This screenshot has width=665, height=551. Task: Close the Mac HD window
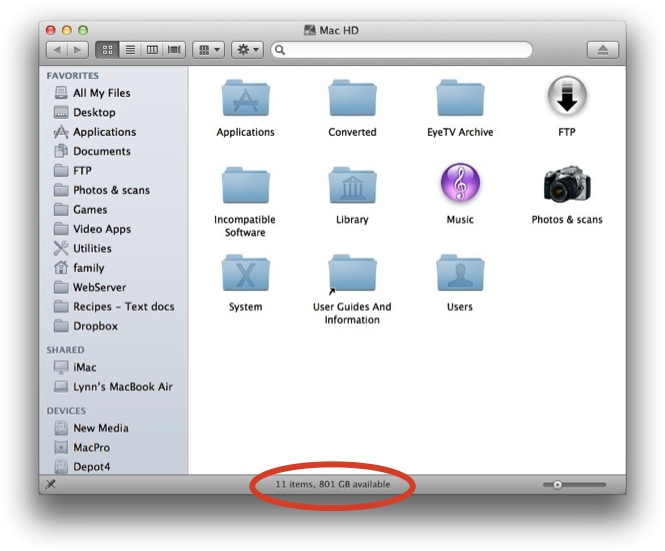coord(50,30)
